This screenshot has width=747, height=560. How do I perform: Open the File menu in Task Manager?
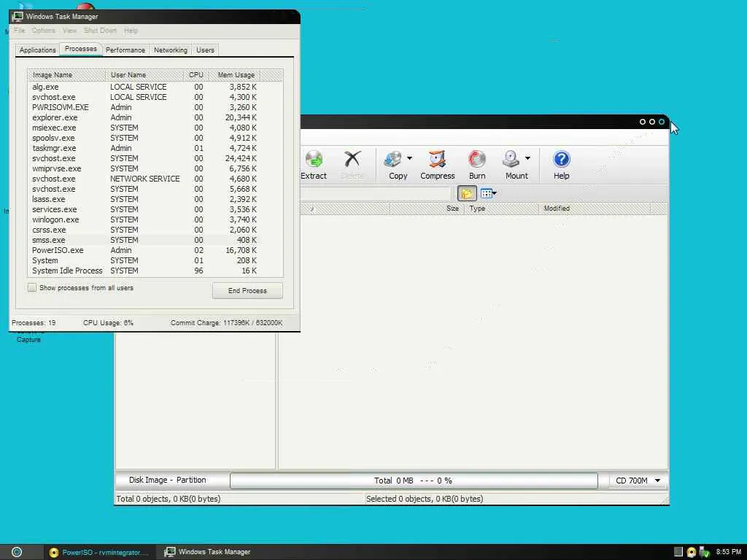tap(20, 31)
